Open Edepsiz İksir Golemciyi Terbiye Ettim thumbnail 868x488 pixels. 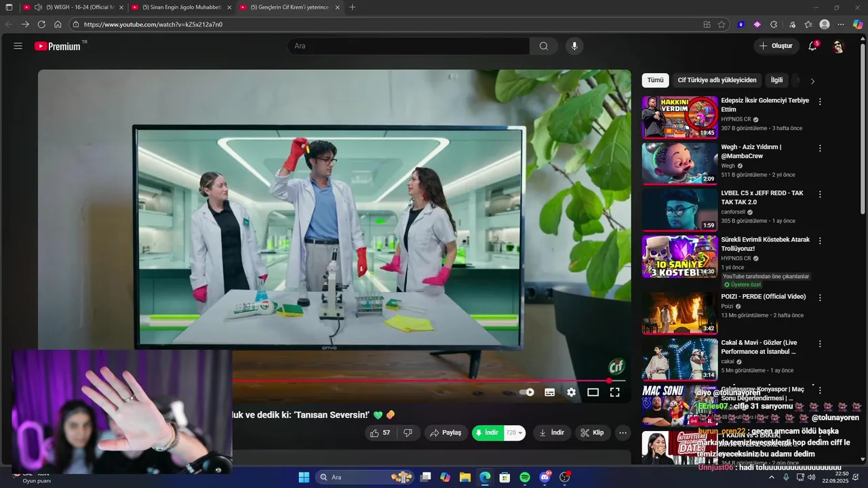click(679, 117)
